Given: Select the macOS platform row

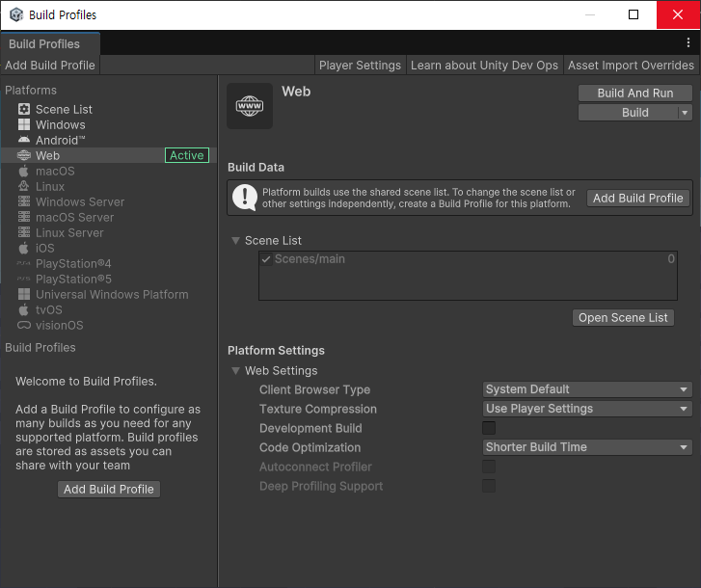Looking at the screenshot, I should pos(109,171).
